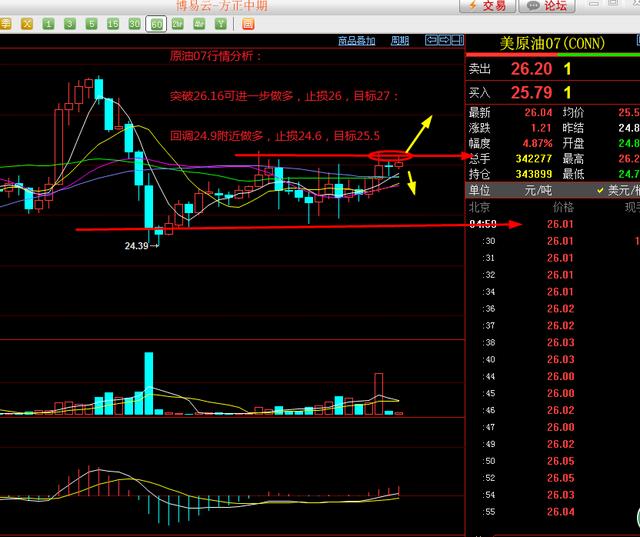Screen dimensions: 640x537
Task: Click the 24.39 low price label
Action: click(x=136, y=246)
